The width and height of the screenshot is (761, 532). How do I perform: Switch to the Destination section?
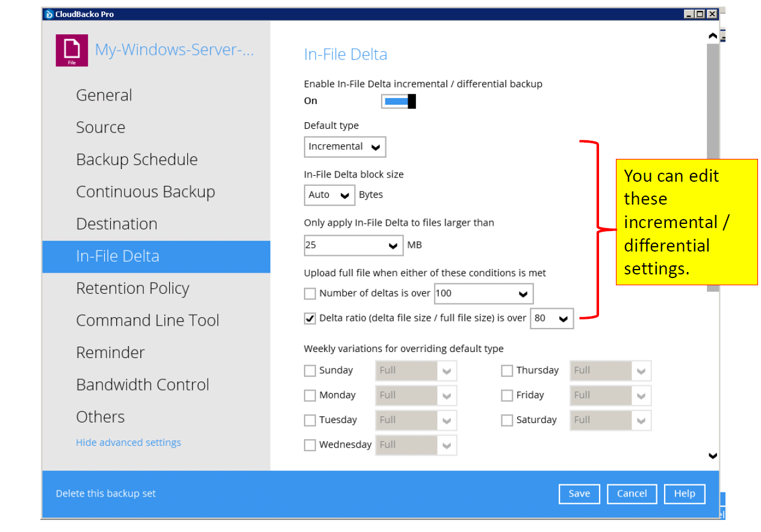click(x=157, y=224)
